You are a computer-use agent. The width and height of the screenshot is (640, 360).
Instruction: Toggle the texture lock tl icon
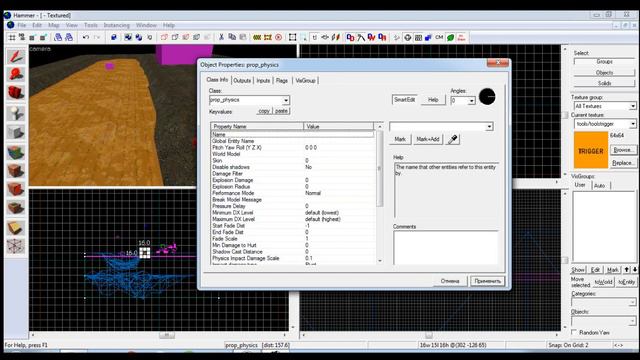coord(315,38)
